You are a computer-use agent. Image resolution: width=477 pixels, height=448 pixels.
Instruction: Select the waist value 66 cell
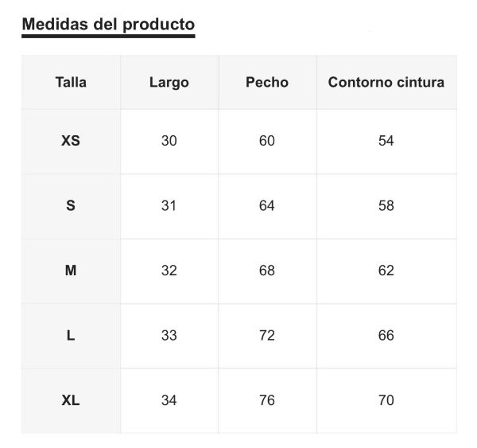pyautogui.click(x=386, y=336)
